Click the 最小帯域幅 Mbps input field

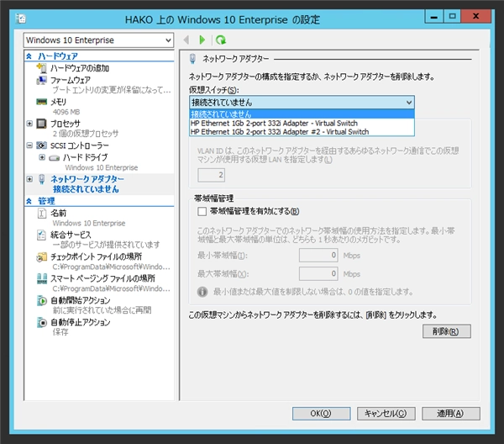pyautogui.click(x=318, y=256)
